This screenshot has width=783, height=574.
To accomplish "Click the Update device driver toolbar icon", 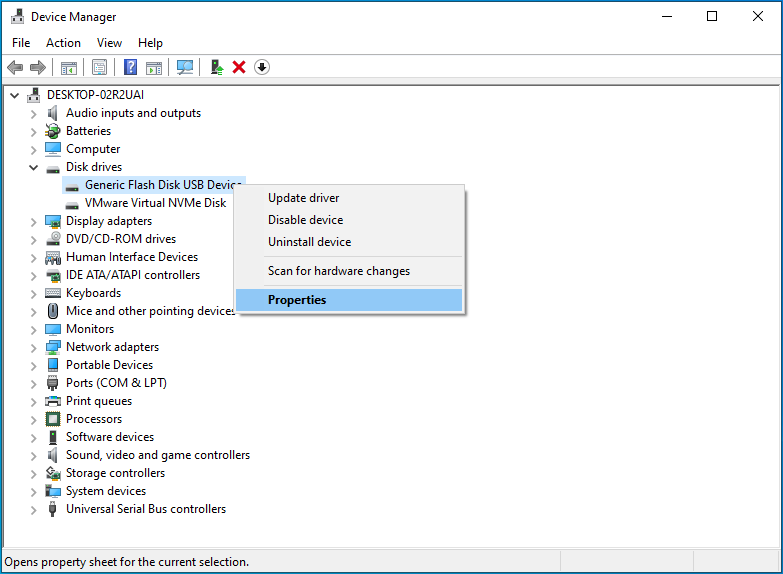I will pyautogui.click(x=216, y=67).
